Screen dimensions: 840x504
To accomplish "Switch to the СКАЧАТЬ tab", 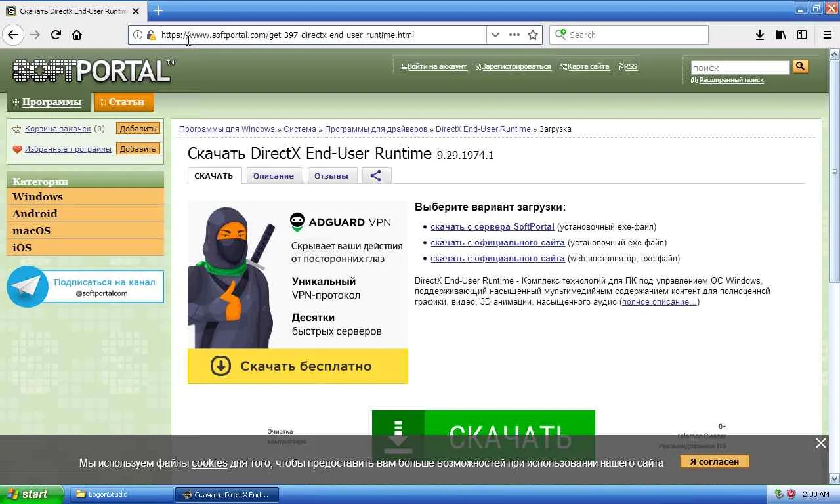I will tap(214, 175).
